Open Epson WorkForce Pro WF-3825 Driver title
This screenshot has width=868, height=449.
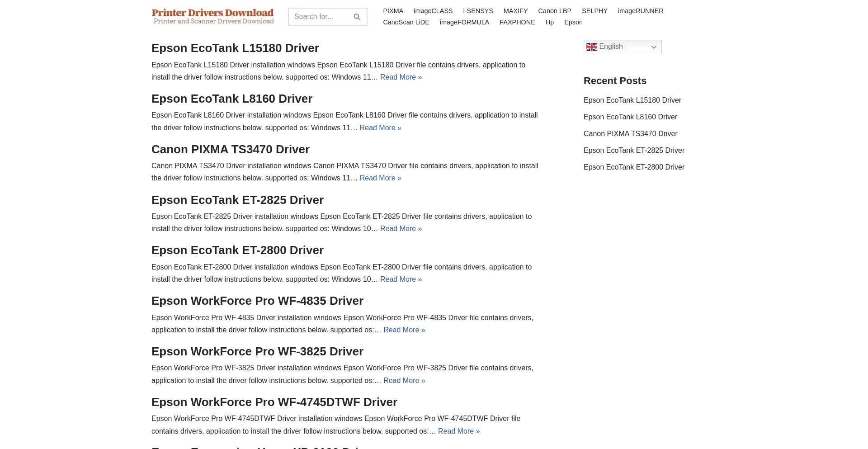click(257, 351)
